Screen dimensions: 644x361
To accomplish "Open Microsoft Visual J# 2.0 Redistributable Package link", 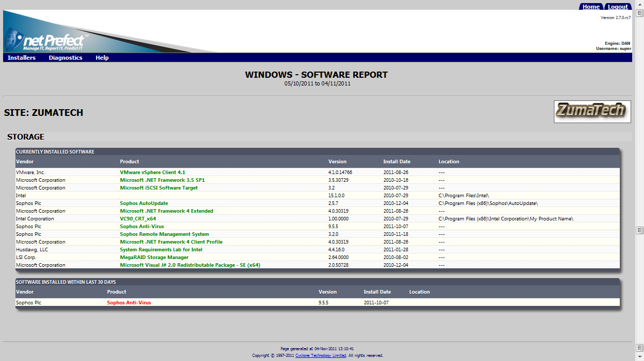I will [x=190, y=265].
